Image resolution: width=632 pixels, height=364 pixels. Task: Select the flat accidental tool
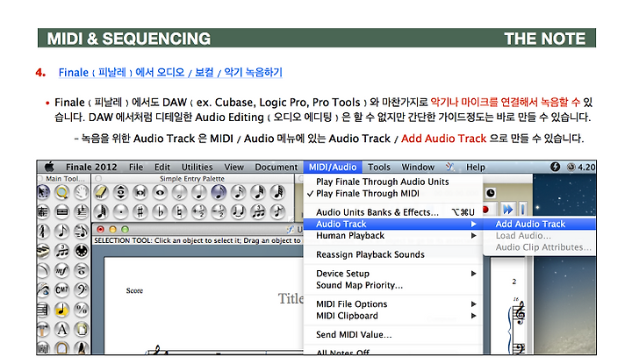click(160, 211)
